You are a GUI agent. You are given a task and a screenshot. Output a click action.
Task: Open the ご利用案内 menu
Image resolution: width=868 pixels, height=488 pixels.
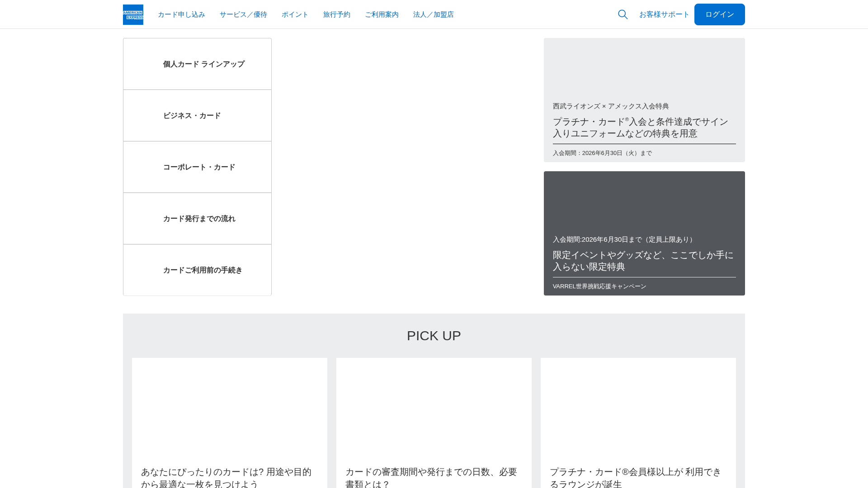[382, 14]
